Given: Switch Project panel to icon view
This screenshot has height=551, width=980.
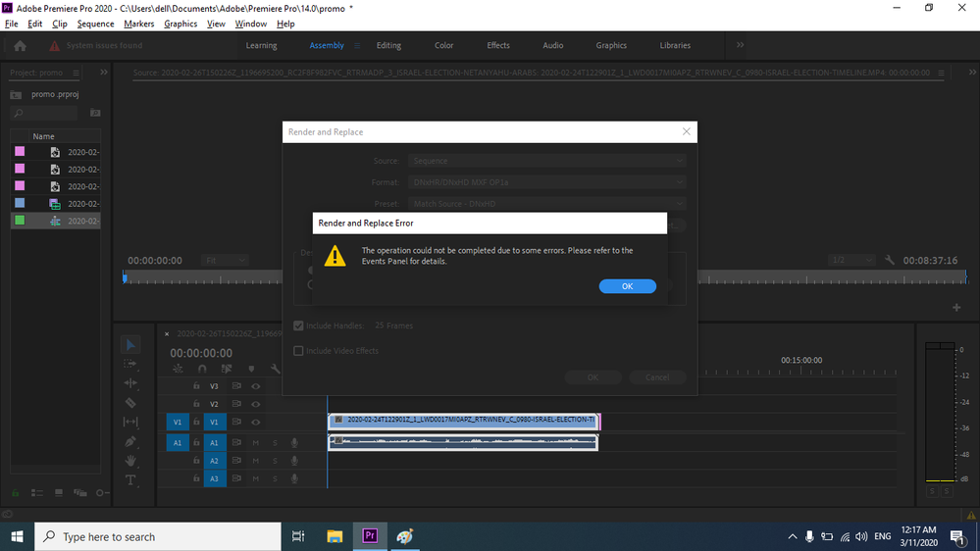Looking at the screenshot, I should point(59,493).
